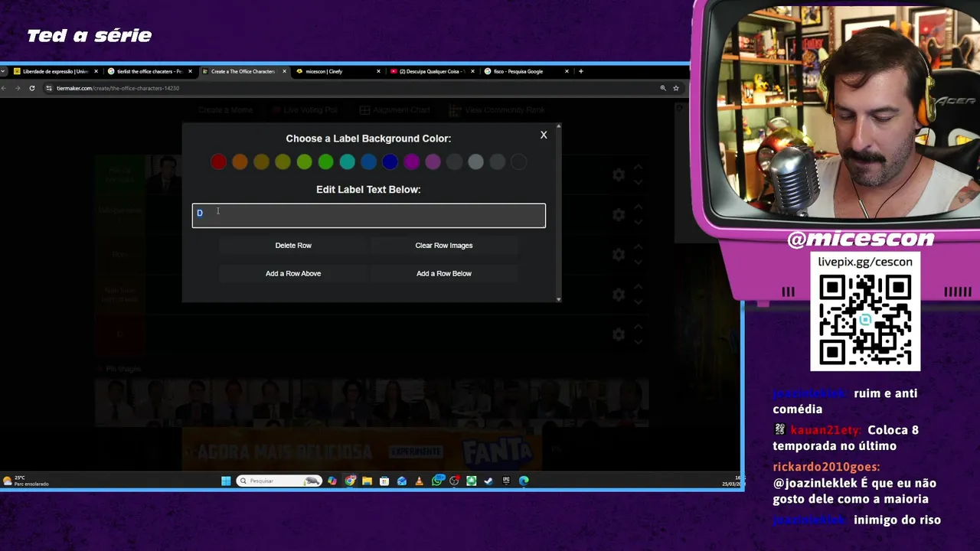Pick the black outlined label color

click(x=518, y=162)
